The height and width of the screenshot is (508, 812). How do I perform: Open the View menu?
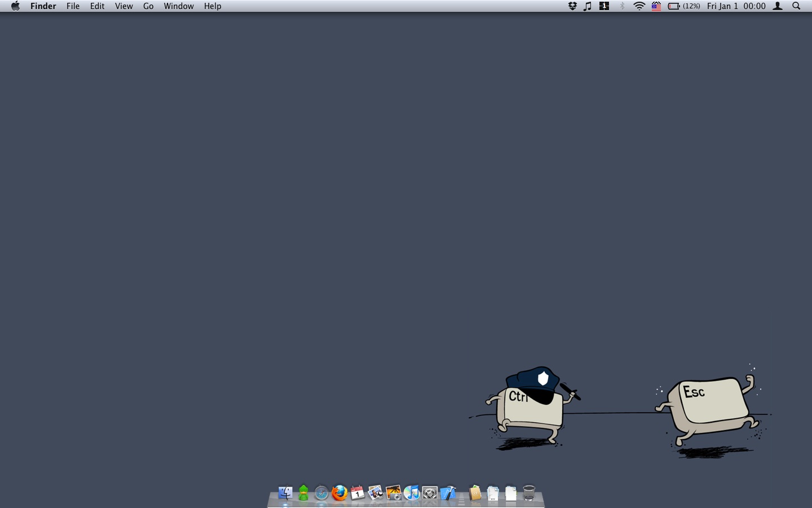124,6
